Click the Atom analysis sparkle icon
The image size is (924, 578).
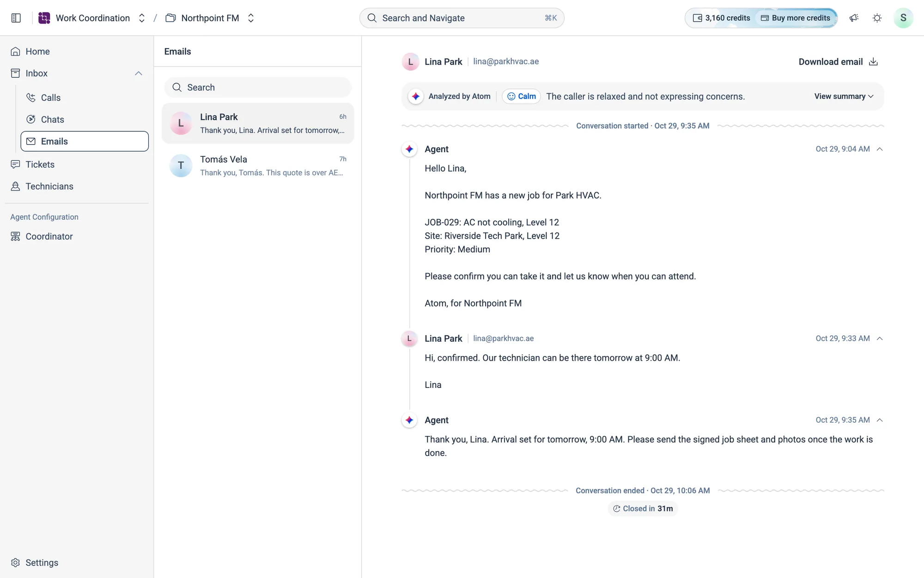416,96
